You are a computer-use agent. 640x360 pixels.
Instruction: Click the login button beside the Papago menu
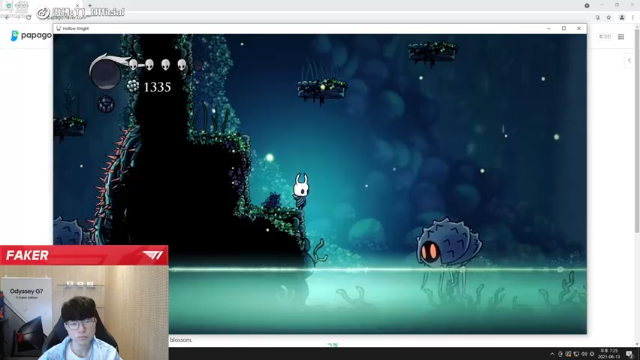click(x=604, y=37)
